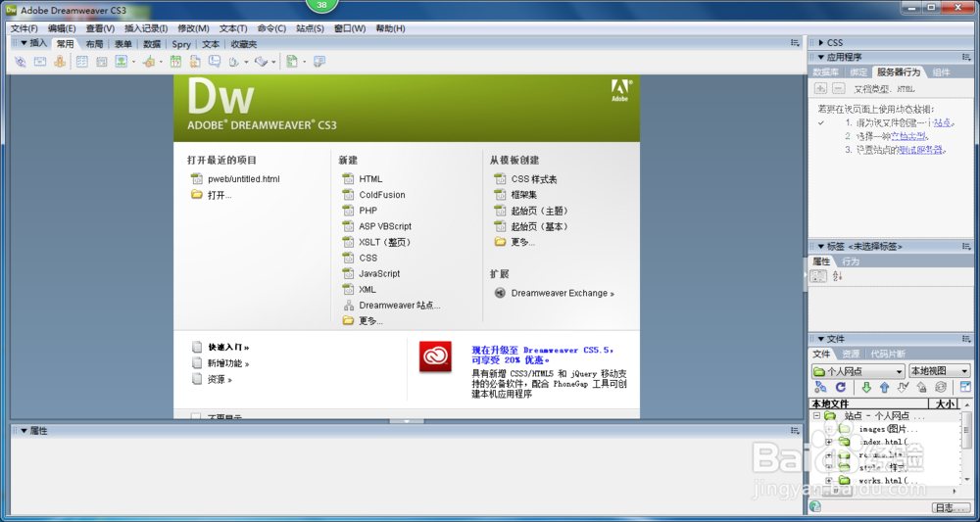
Task: Click the 日志... button
Action: tap(952, 507)
